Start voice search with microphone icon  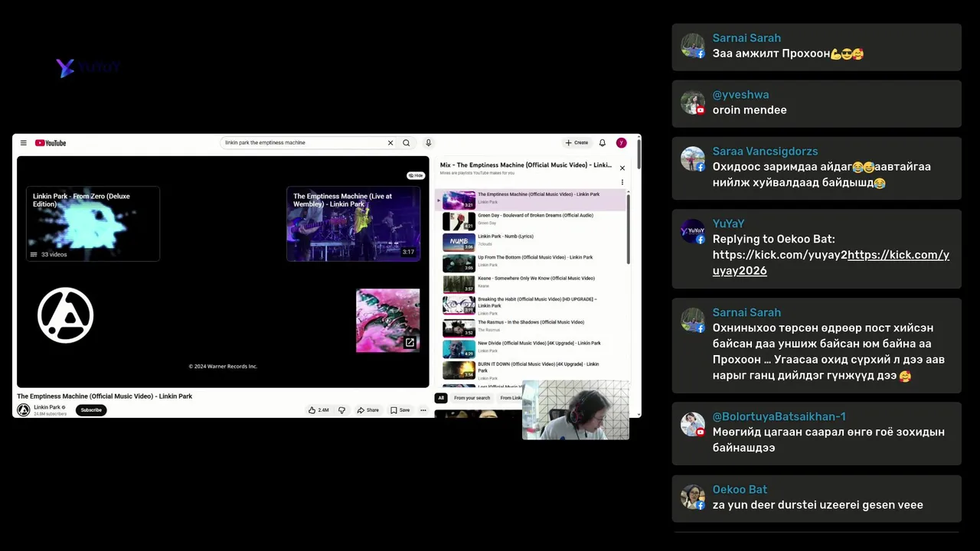coord(428,143)
